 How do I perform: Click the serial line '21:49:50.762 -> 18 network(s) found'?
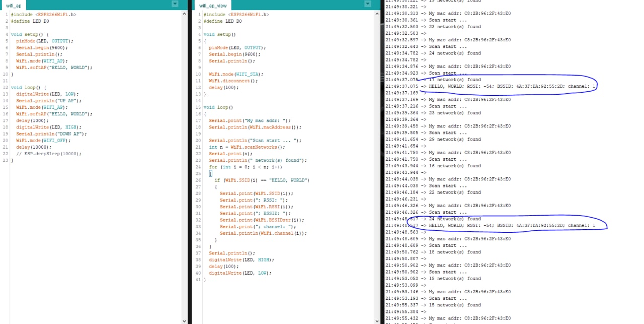433,252
